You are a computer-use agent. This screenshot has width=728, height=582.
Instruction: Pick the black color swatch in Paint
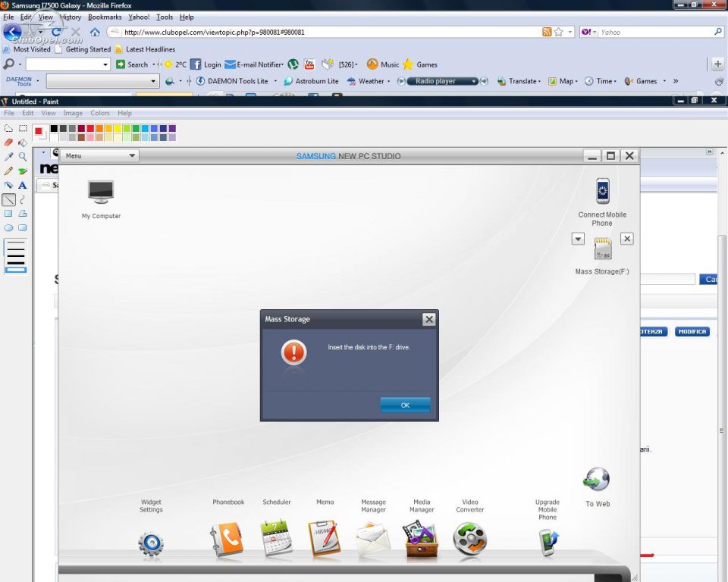[54, 129]
